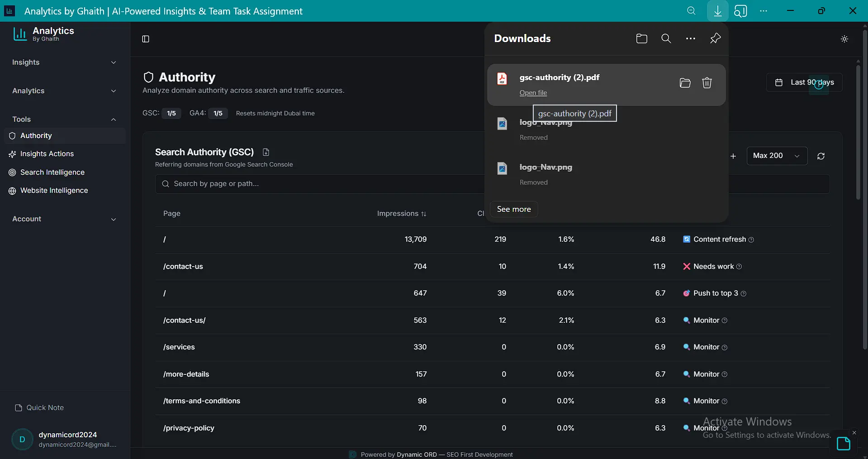Search within downloads list
The image size is (868, 459).
pyautogui.click(x=665, y=38)
